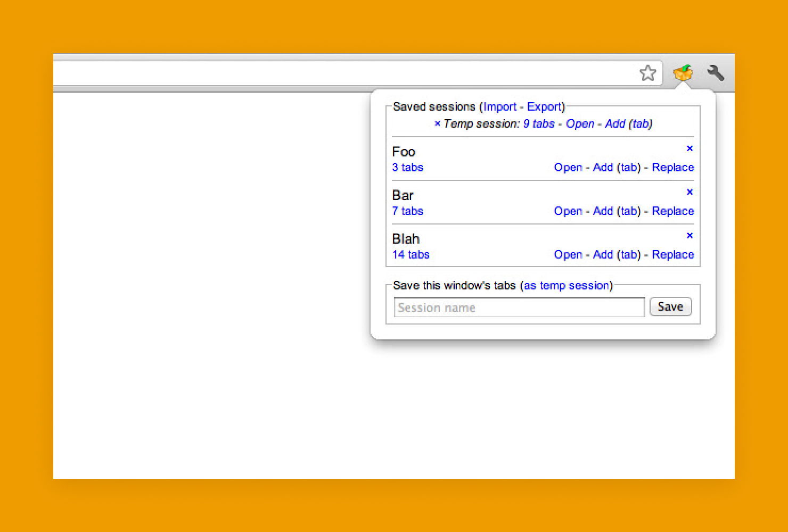Replace current tabs with Blah session
The height and width of the screenshot is (532, 788).
[x=672, y=254]
